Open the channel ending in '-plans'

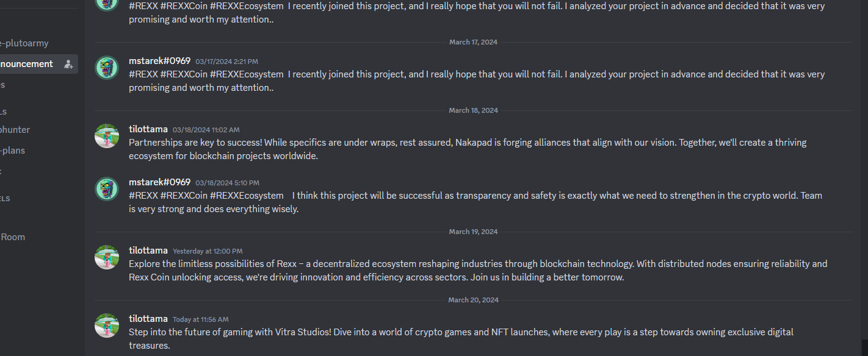coord(13,151)
